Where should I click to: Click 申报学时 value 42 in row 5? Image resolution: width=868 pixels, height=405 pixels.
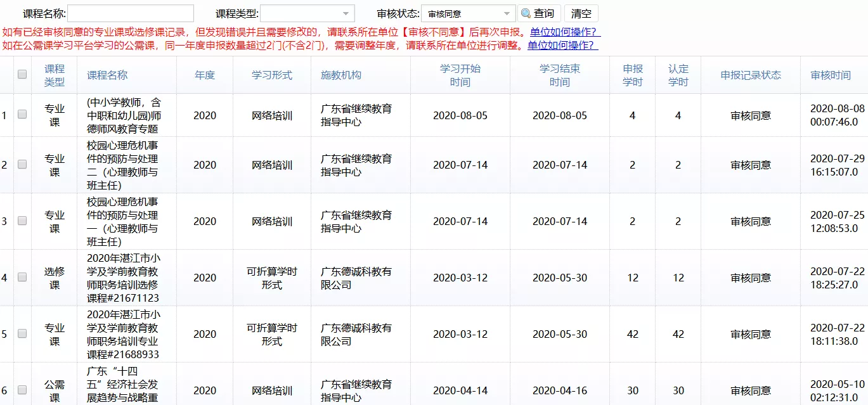tap(633, 334)
